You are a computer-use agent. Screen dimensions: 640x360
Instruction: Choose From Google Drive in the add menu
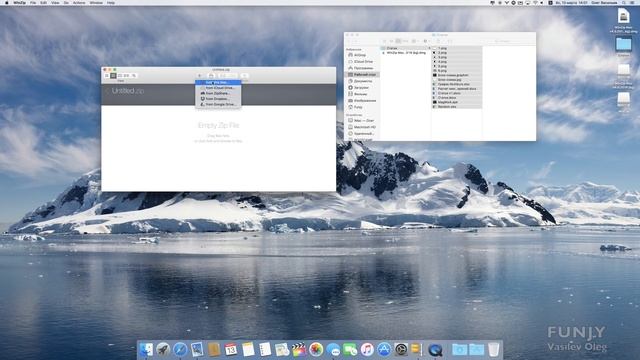point(218,104)
